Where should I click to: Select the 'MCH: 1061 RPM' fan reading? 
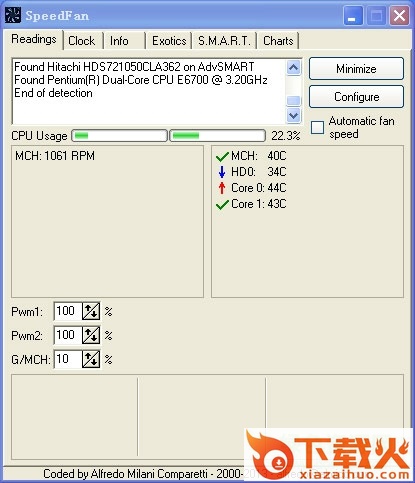point(55,156)
